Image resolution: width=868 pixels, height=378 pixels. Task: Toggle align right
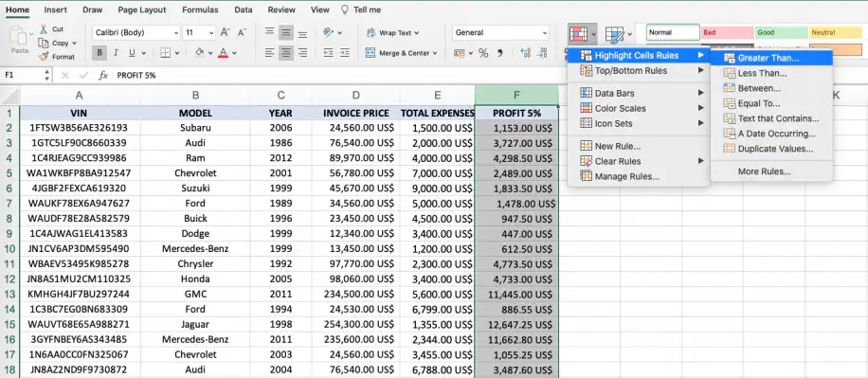coord(302,53)
